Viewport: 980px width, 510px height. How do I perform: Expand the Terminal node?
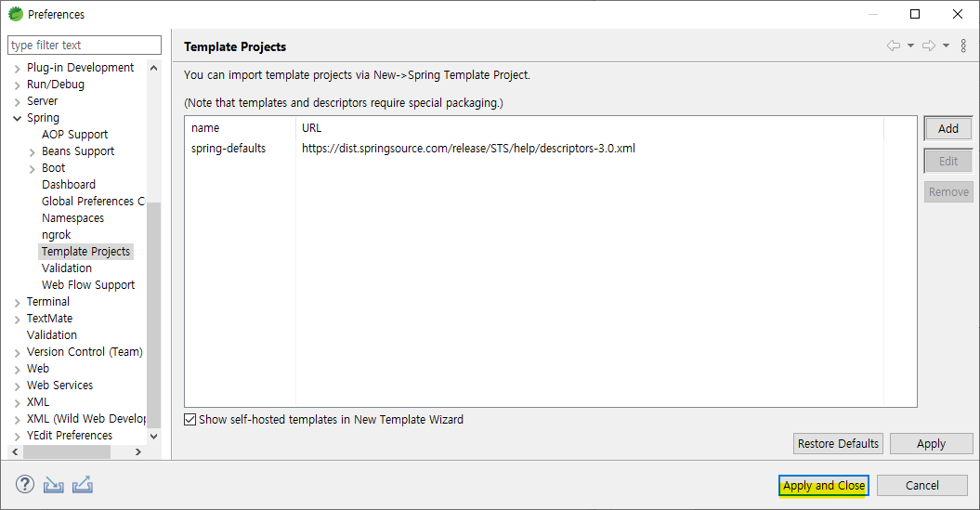pos(18,303)
